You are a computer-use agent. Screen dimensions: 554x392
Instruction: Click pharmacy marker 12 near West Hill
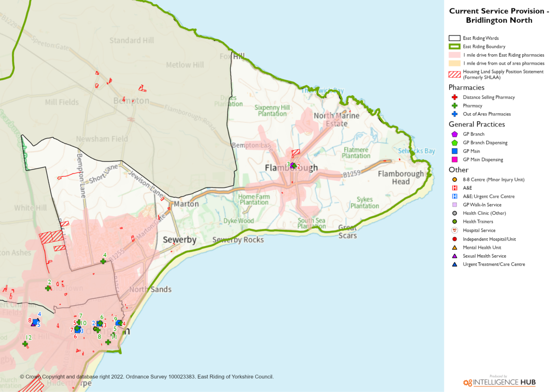(x=25, y=344)
